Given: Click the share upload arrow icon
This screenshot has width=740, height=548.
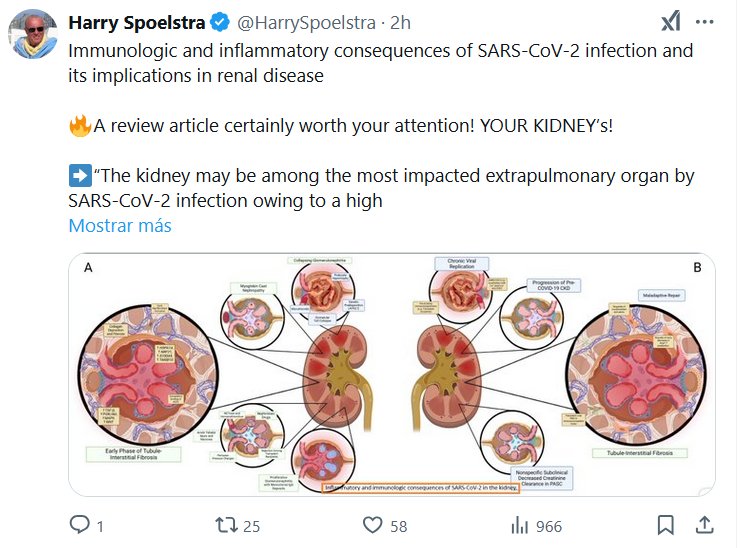Looking at the screenshot, I should point(704,525).
